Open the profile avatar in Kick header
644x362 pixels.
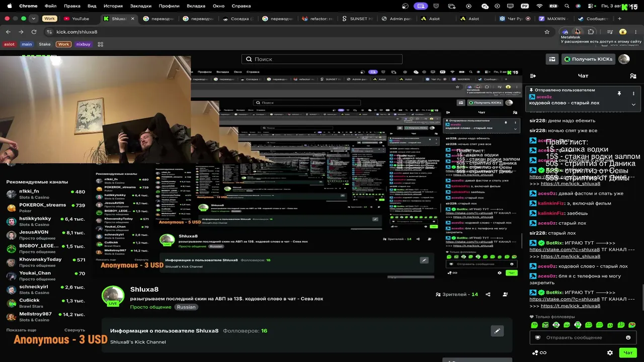(x=624, y=59)
